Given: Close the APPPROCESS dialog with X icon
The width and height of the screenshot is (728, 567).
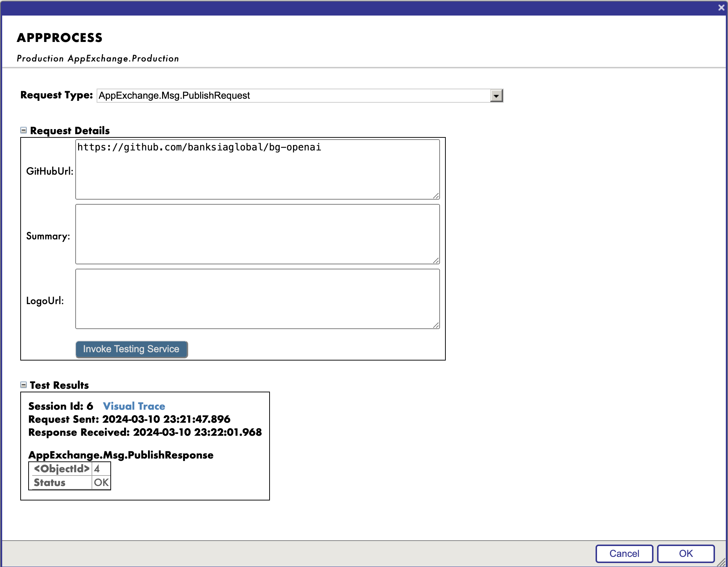Looking at the screenshot, I should 721,8.
